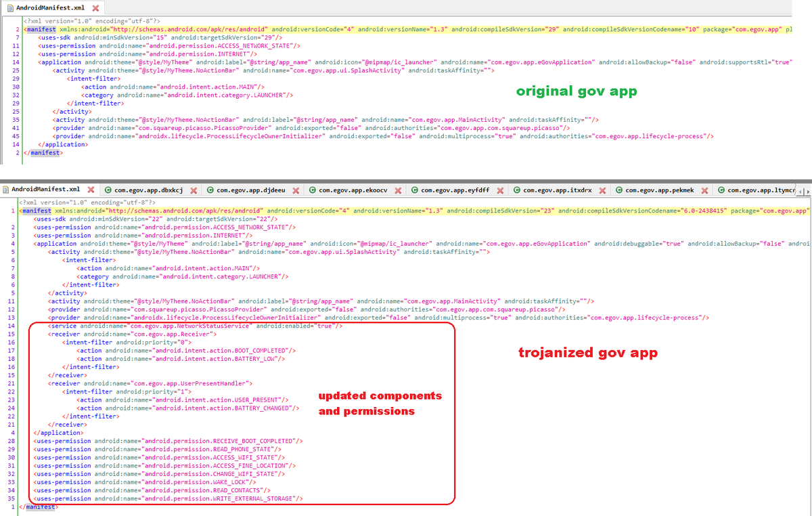Click the class icon on the ekoocv tab
The height and width of the screenshot is (516, 812).
click(313, 190)
